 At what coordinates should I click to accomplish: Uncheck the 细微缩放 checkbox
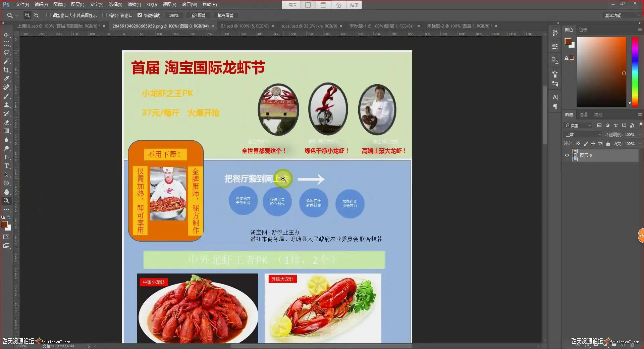click(140, 15)
